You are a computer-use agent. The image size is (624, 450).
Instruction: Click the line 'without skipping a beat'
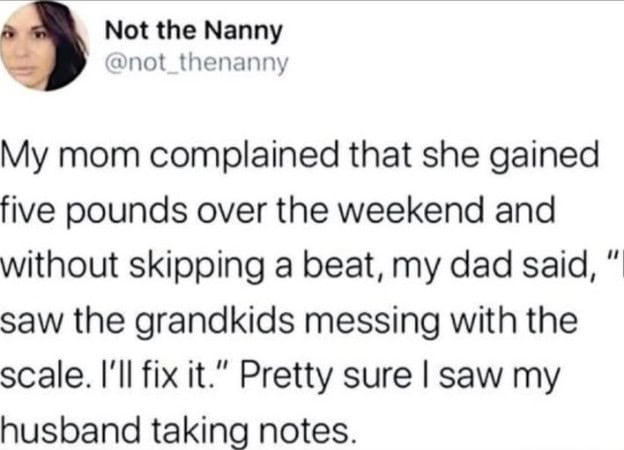point(311,267)
